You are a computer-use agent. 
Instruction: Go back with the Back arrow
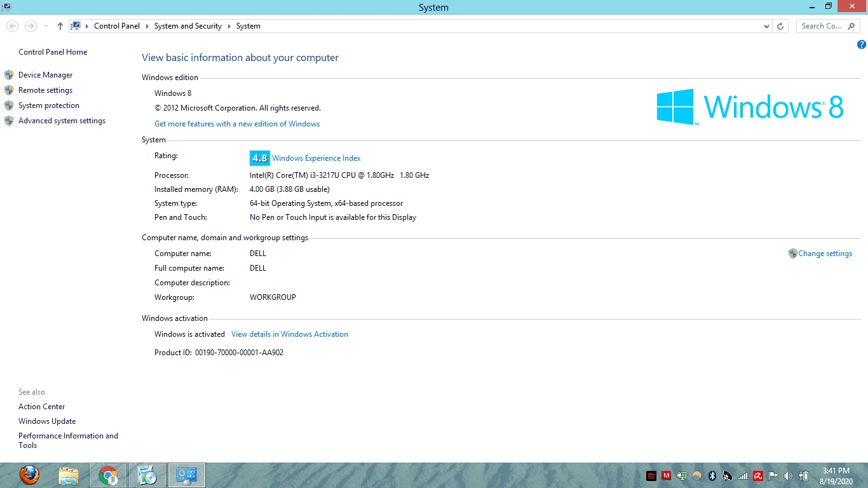[13, 26]
